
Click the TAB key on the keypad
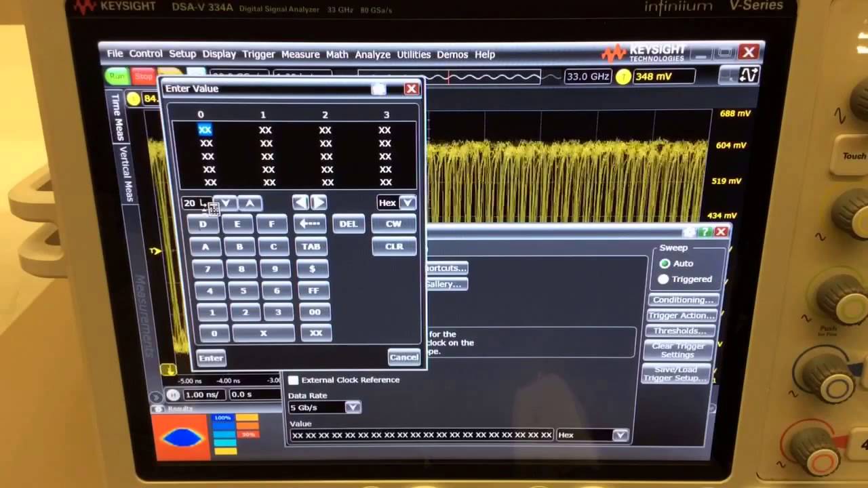click(311, 247)
